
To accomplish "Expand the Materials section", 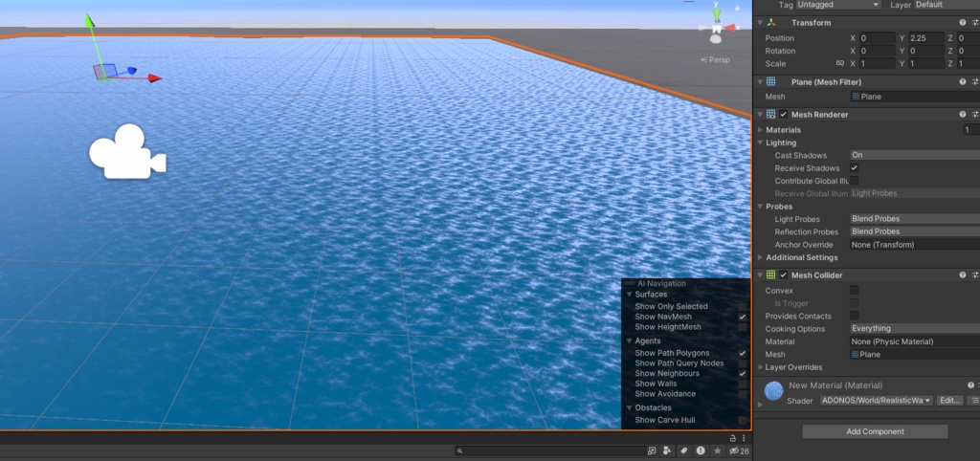I will (x=761, y=130).
